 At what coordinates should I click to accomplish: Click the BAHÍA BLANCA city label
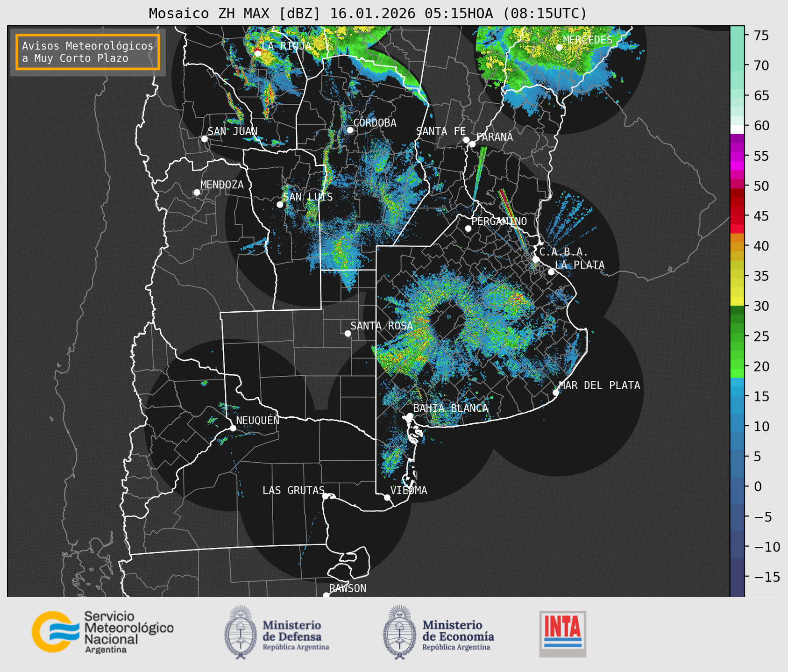coord(451,408)
